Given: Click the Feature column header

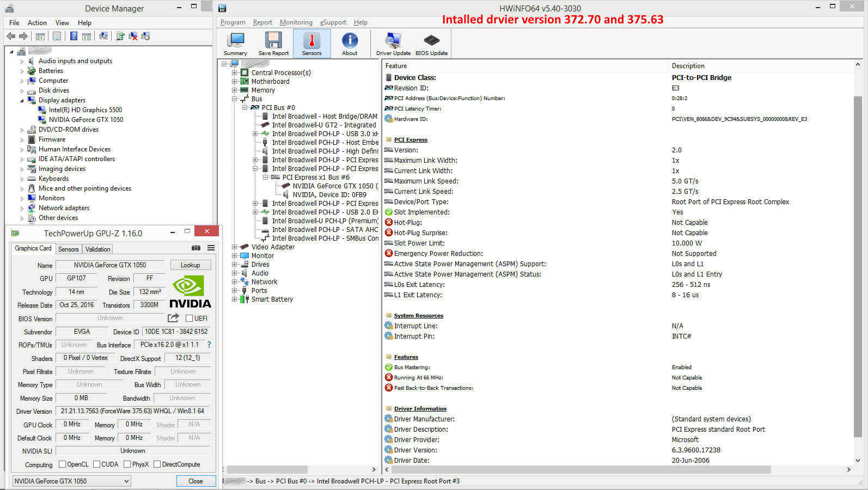Looking at the screenshot, I should (525, 66).
